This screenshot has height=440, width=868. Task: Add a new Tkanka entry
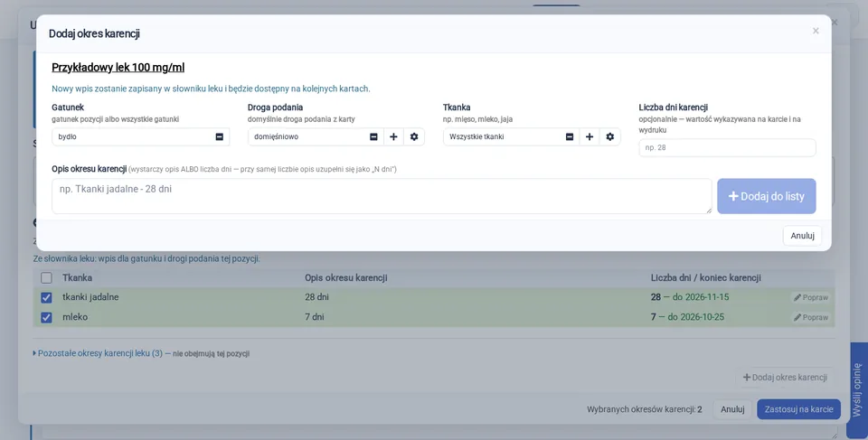(590, 136)
